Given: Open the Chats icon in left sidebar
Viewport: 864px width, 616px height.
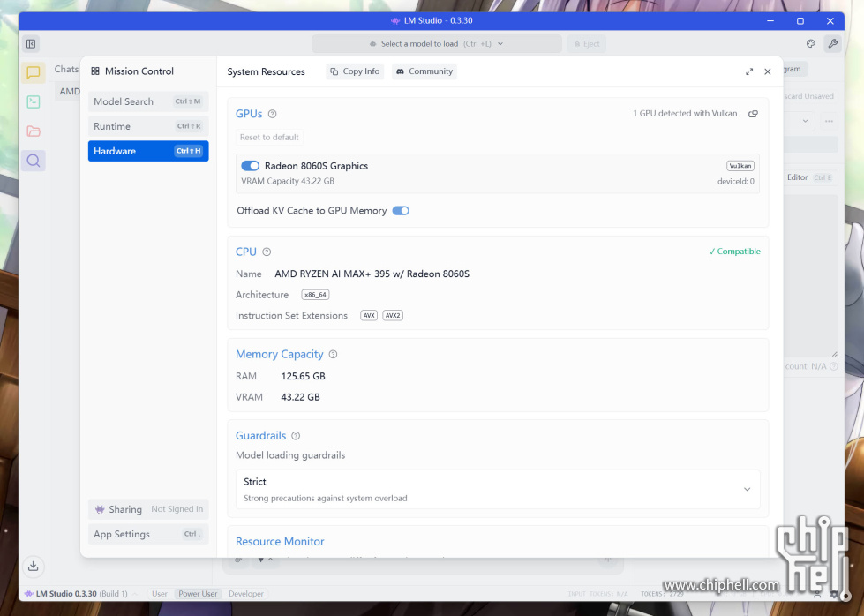Looking at the screenshot, I should pyautogui.click(x=34, y=73).
